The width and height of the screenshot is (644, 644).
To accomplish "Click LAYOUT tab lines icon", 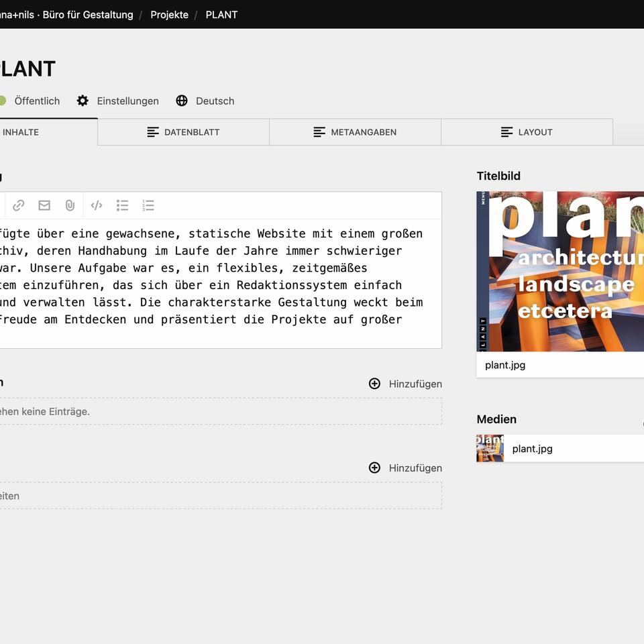I will pyautogui.click(x=507, y=132).
